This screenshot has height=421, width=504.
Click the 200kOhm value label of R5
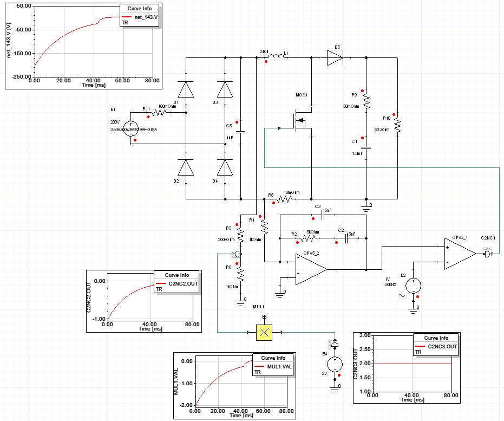point(226,239)
